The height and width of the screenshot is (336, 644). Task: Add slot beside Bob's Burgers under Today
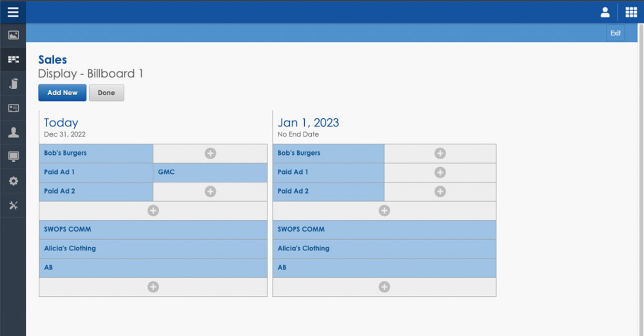(210, 153)
